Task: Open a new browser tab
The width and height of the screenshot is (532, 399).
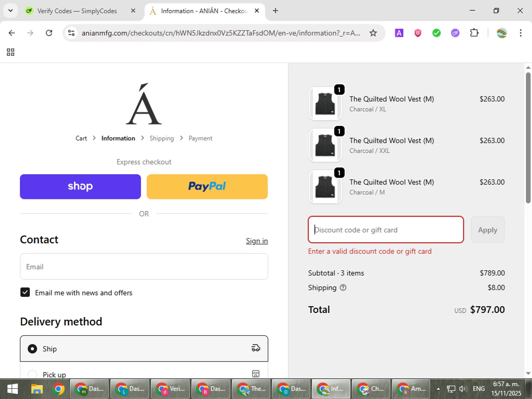Action: (x=276, y=11)
